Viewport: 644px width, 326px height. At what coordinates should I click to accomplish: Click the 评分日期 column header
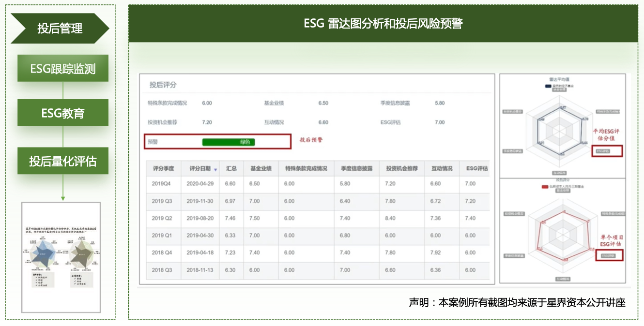[200, 169]
